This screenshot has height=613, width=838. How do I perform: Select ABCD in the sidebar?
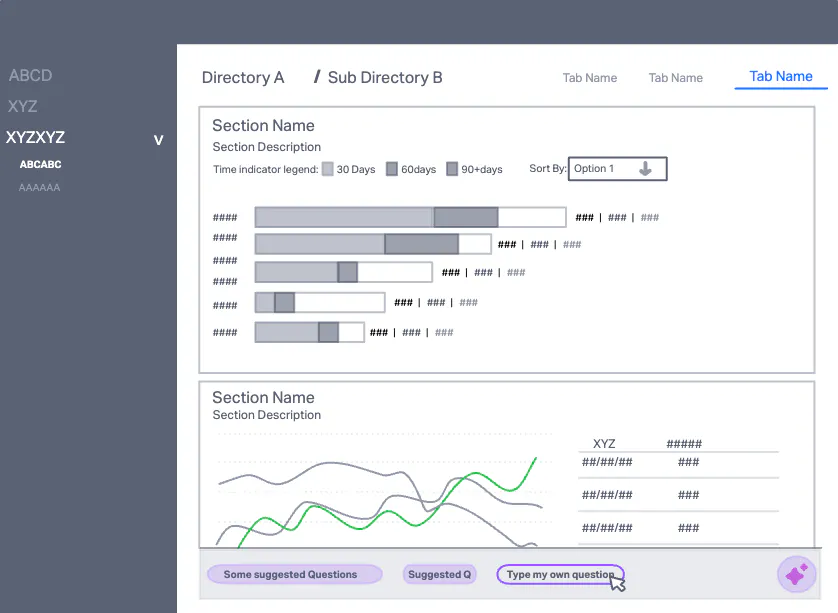coord(30,75)
